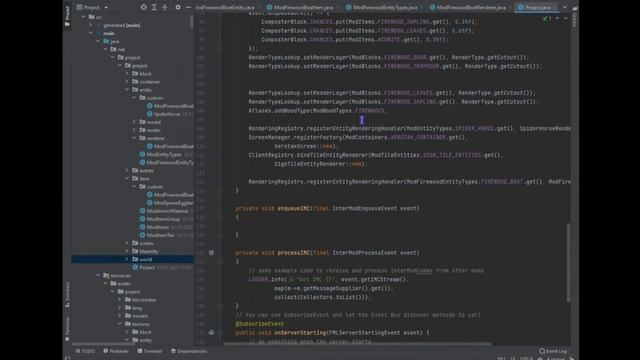The height and width of the screenshot is (360, 640).
Task: Click the locate-file target icon in Project panel header
Action: click(x=143, y=7)
